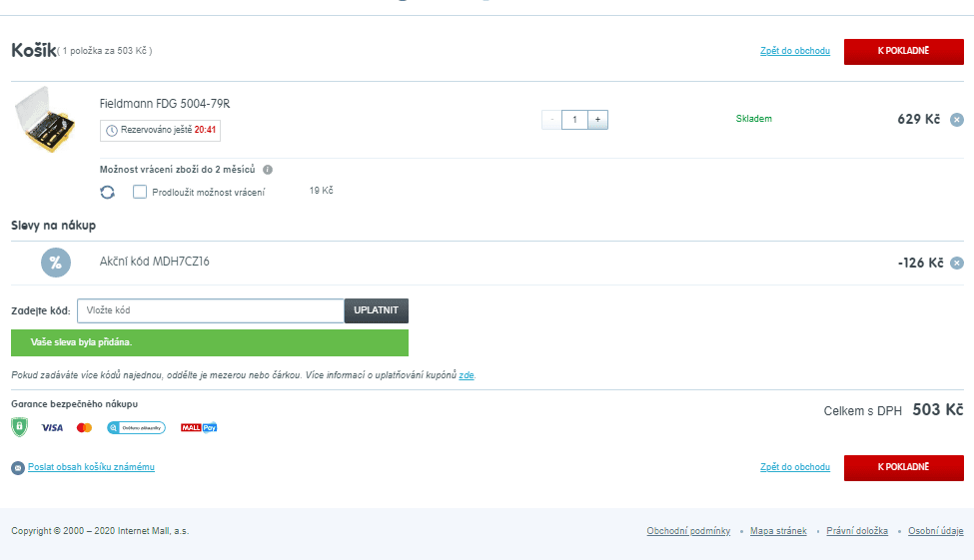
Task: Open the zde coupon info link
Action: pyautogui.click(x=467, y=375)
